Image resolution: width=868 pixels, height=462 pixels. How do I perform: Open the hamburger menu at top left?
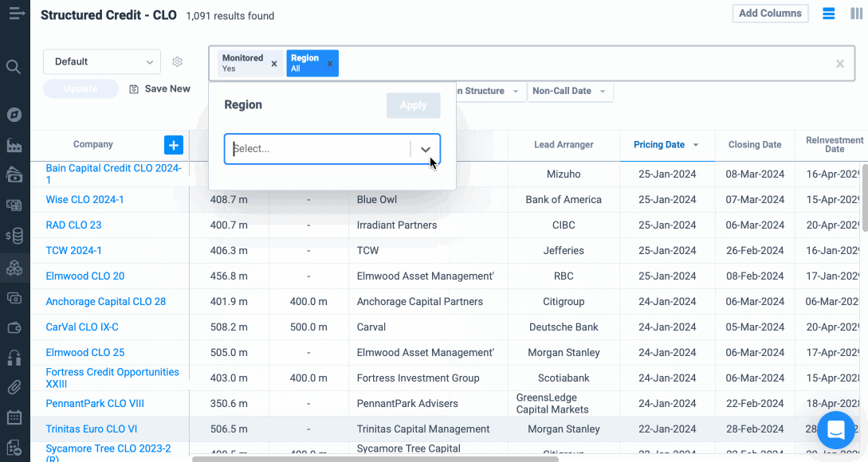click(x=14, y=14)
